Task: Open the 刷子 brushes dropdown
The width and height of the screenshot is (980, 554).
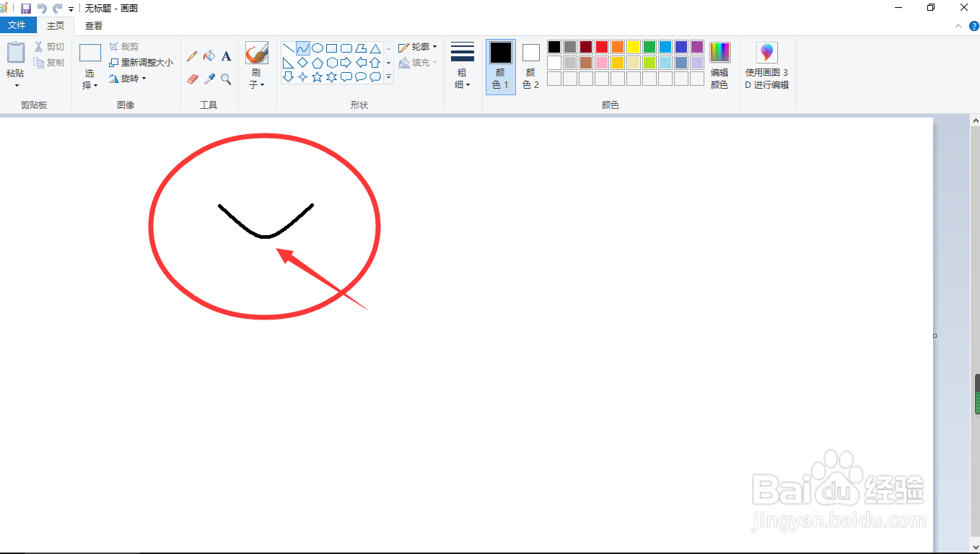Action: (257, 79)
